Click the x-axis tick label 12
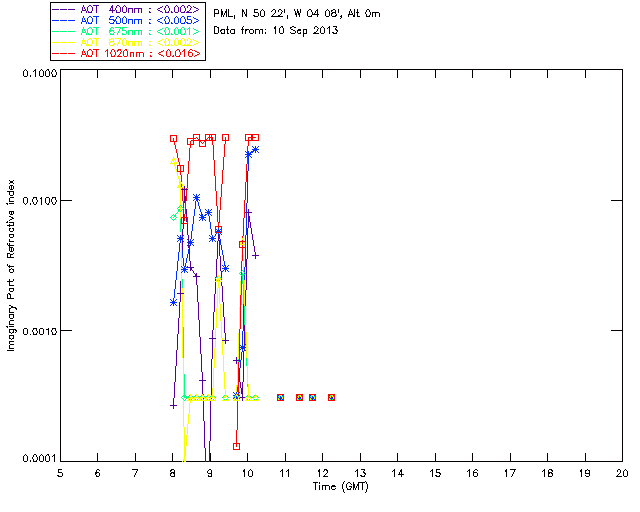 tap(322, 473)
